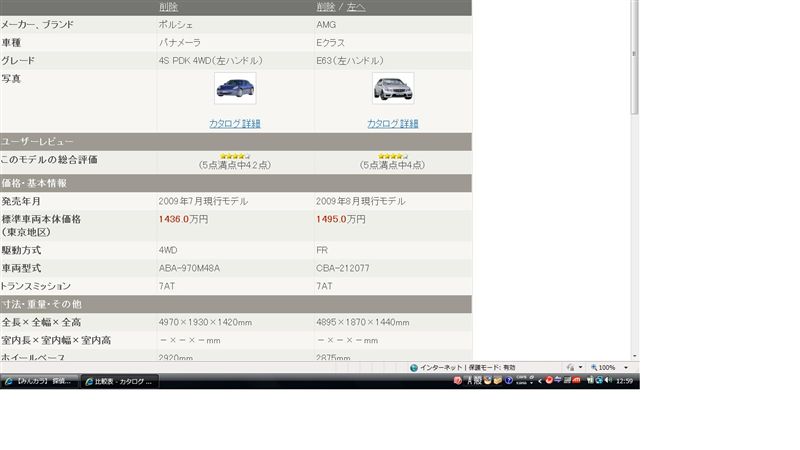Click the red ATI tray icon
This screenshot has height=450, width=800.
coord(577,380)
